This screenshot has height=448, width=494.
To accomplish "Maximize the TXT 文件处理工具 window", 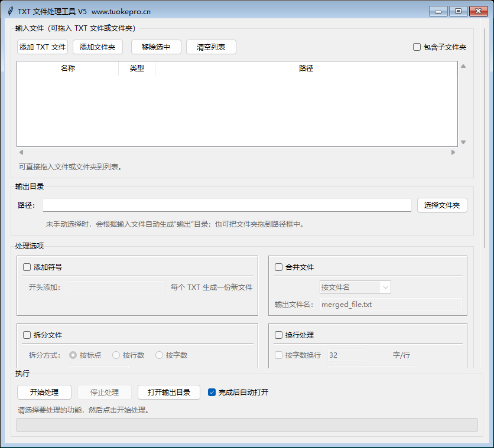I will 459,11.
